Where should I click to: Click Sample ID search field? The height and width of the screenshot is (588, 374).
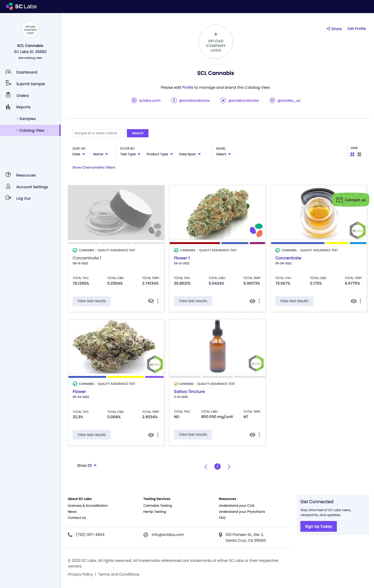point(98,133)
